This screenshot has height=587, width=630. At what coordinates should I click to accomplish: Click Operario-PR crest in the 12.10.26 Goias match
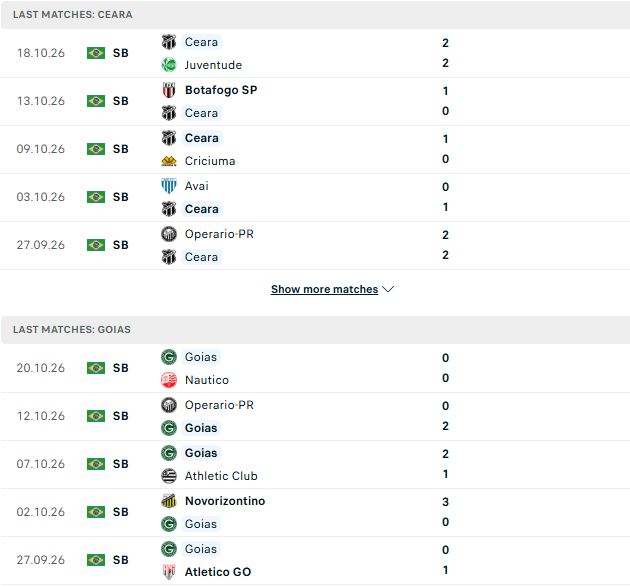pyautogui.click(x=169, y=405)
